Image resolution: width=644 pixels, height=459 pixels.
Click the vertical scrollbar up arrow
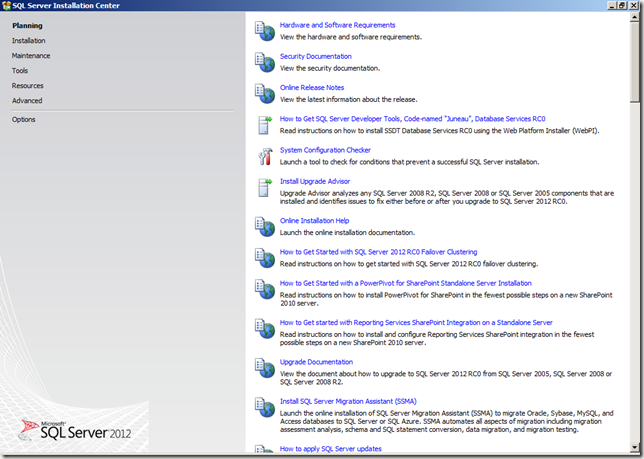635,16
